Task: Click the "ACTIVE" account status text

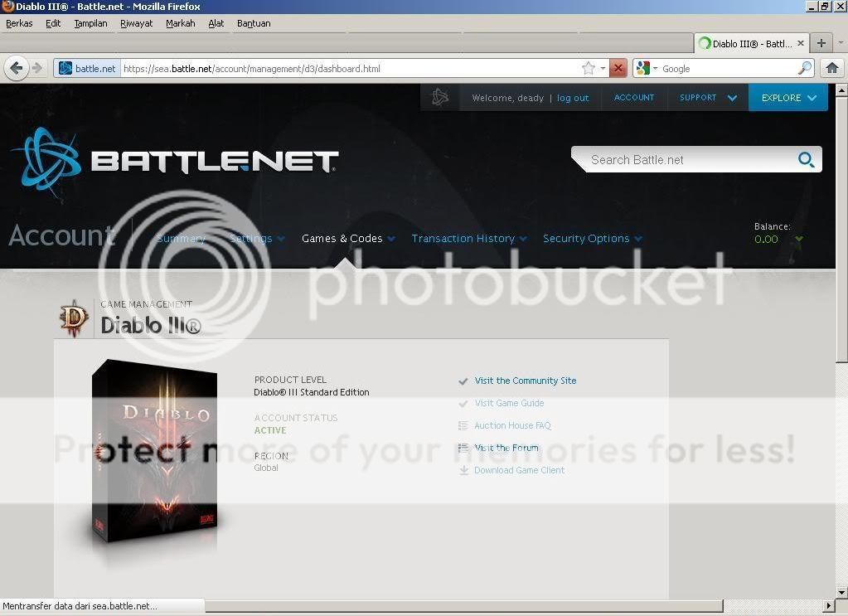Action: point(270,430)
